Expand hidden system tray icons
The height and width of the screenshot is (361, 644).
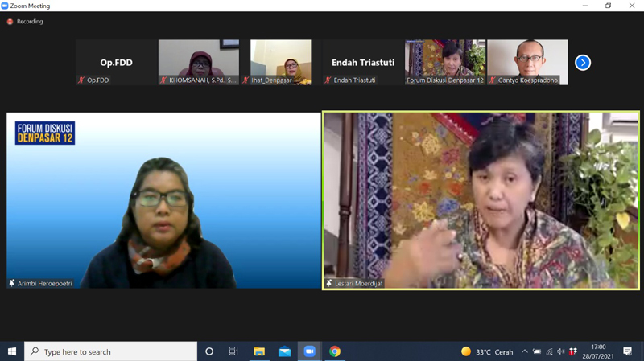pyautogui.click(x=525, y=351)
